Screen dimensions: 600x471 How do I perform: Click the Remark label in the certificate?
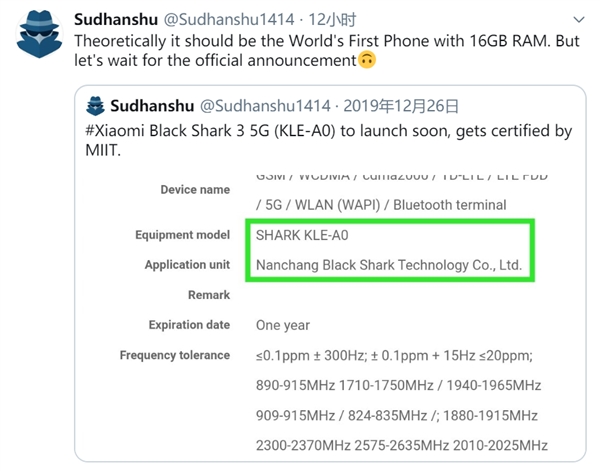[209, 295]
